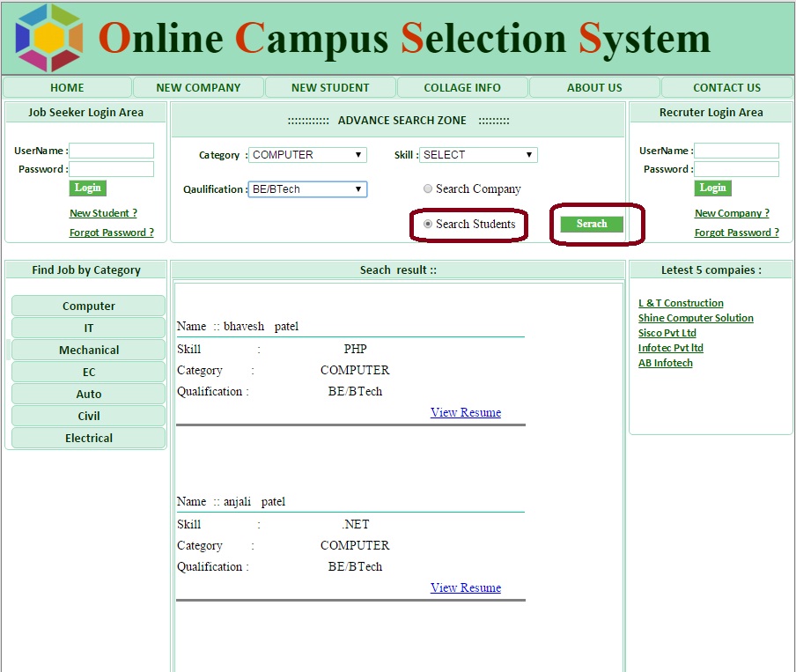796x672 pixels.
Task: Open the Qualification dropdown
Action: pos(307,189)
